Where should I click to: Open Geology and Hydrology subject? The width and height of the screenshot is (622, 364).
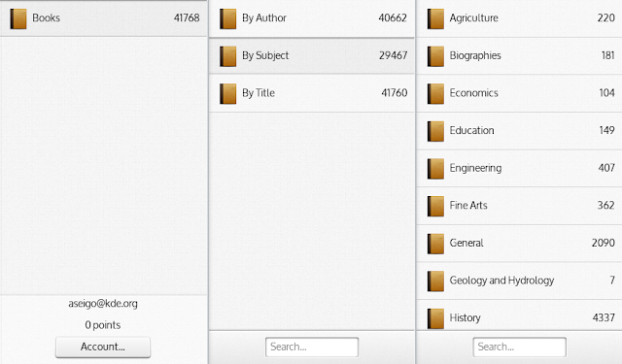coord(519,281)
